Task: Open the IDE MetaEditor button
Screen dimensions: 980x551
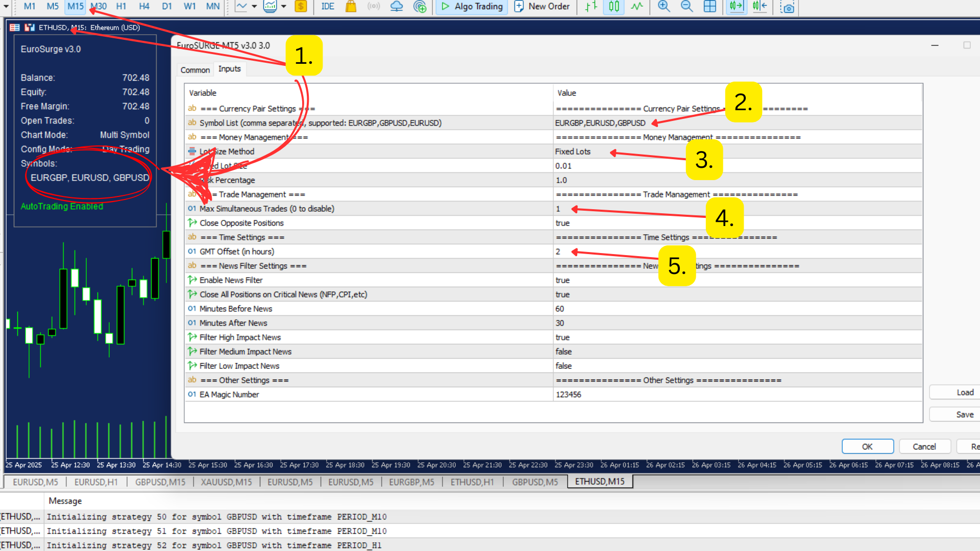Action: click(328, 7)
